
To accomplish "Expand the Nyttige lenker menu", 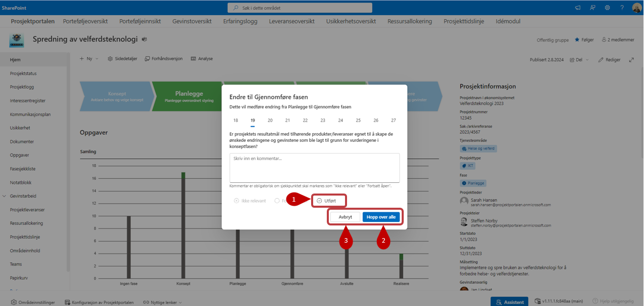I will pos(162,302).
